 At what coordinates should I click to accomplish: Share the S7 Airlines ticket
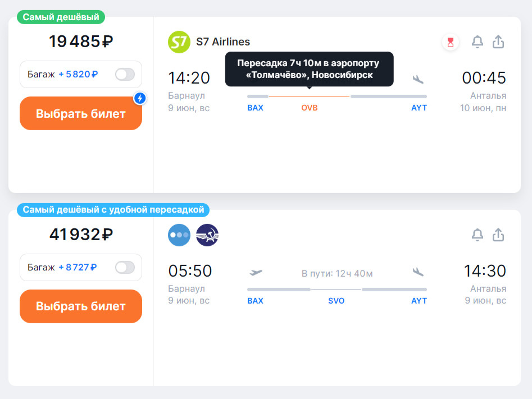498,42
